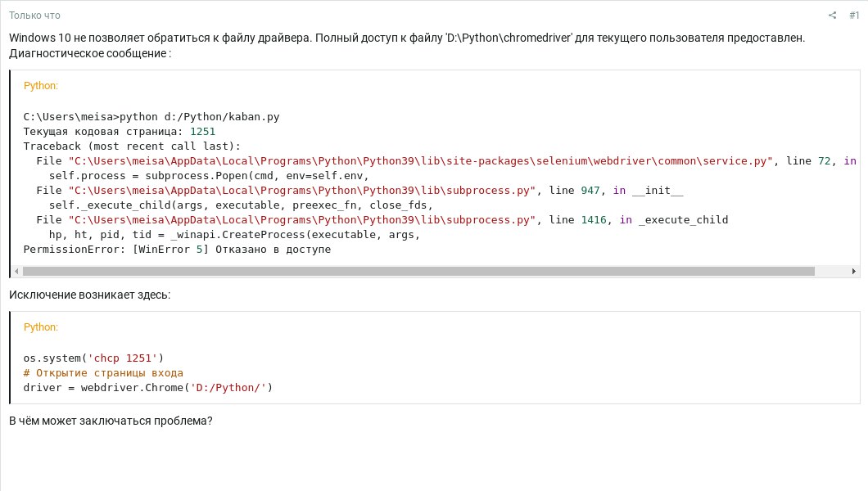The height and width of the screenshot is (491, 868).
Task: Click the 'Windows 10 не позволяет' opening sentence
Action: pos(160,38)
